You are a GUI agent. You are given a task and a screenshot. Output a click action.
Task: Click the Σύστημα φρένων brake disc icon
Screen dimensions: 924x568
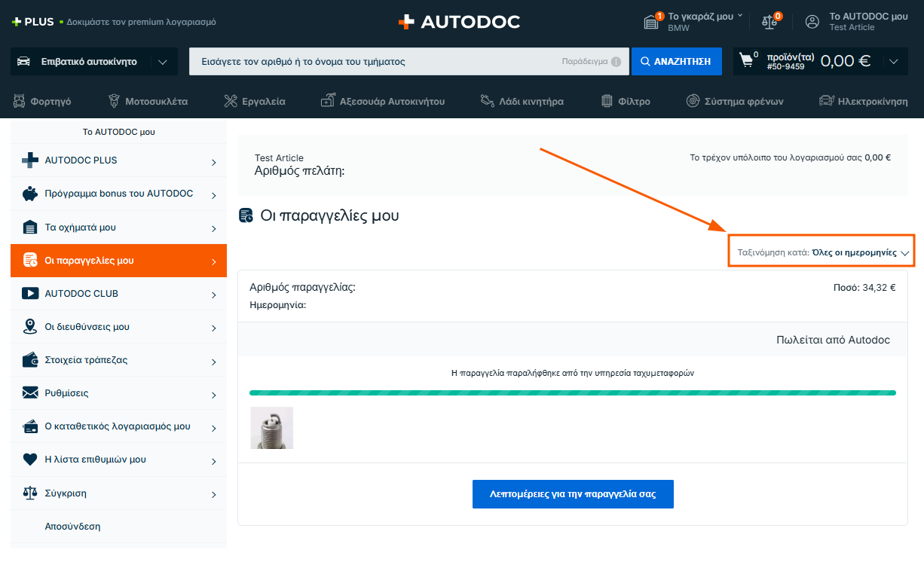pos(693,101)
